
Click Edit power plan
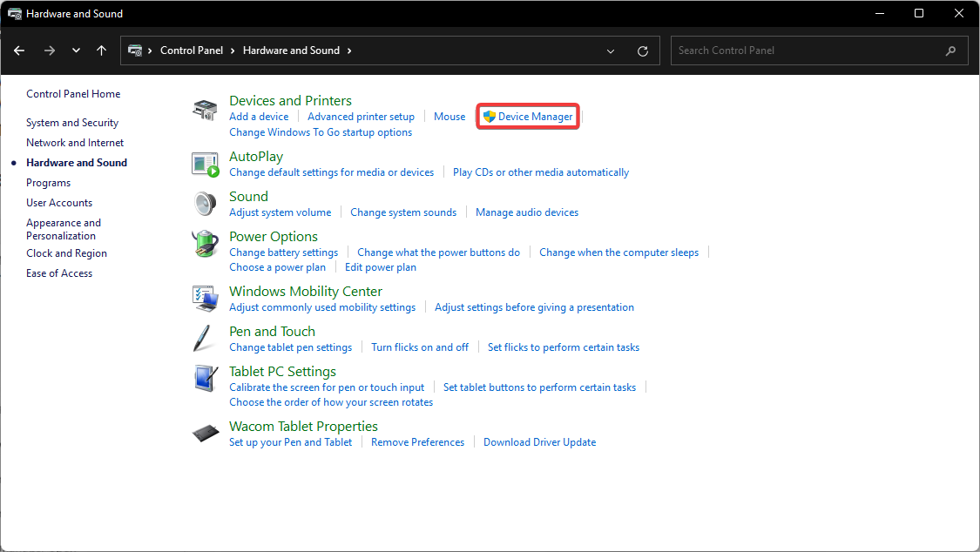(x=380, y=267)
